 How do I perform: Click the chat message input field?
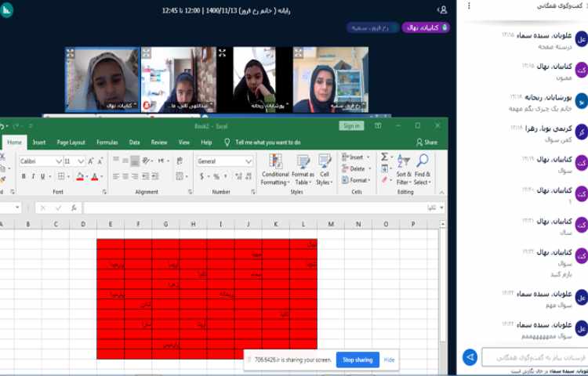[x=533, y=357]
